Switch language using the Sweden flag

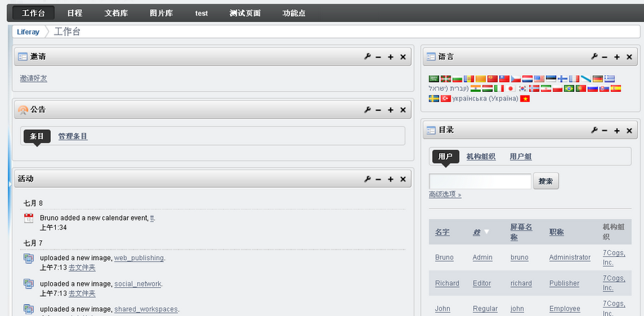(434, 99)
